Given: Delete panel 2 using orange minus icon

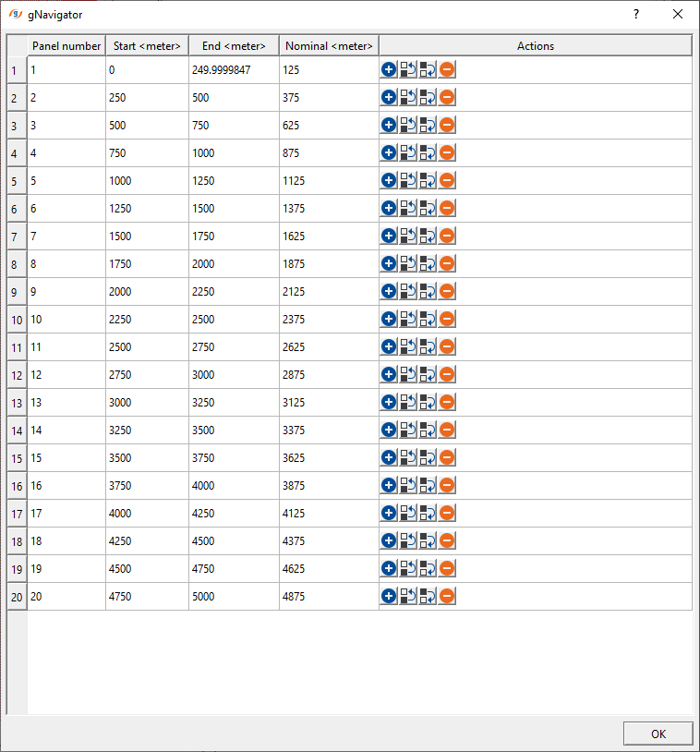Looking at the screenshot, I should click(x=447, y=97).
